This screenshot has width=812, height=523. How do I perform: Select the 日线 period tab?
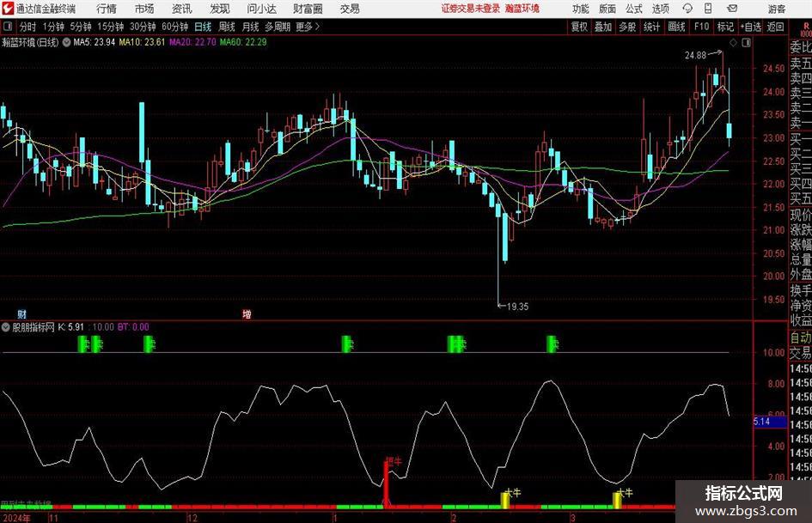[x=203, y=27]
